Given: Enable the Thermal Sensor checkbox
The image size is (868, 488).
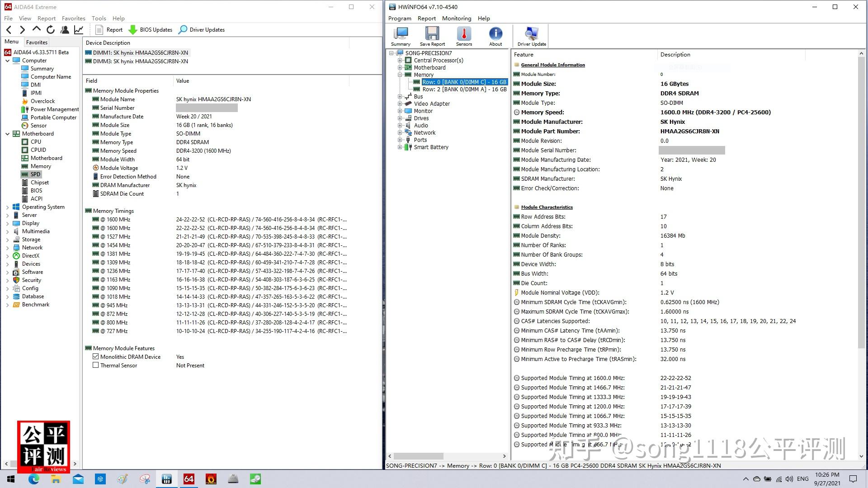Looking at the screenshot, I should 95,365.
